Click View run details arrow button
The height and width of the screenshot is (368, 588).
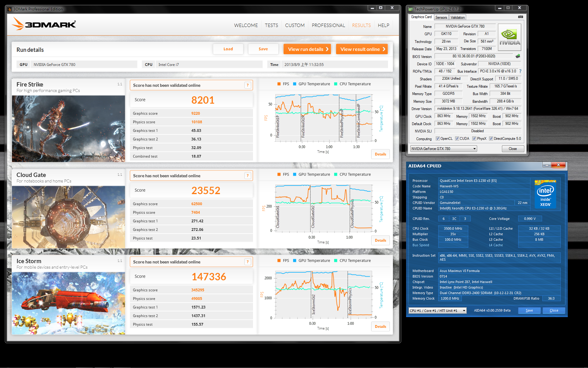pos(307,49)
